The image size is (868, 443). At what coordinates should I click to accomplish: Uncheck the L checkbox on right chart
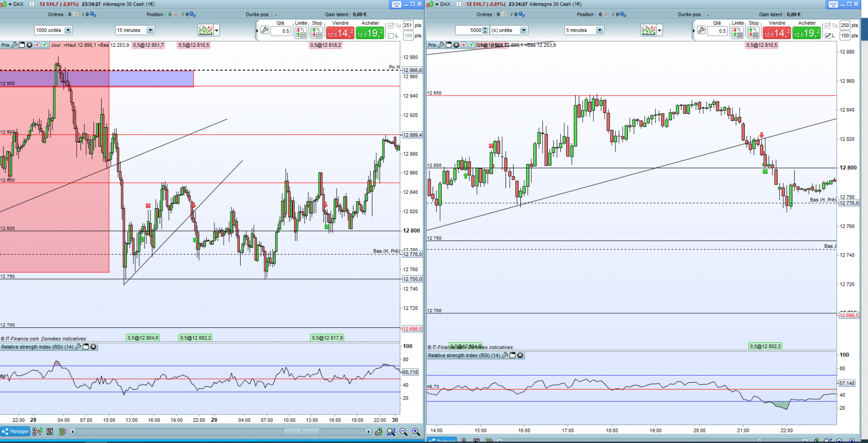click(827, 36)
